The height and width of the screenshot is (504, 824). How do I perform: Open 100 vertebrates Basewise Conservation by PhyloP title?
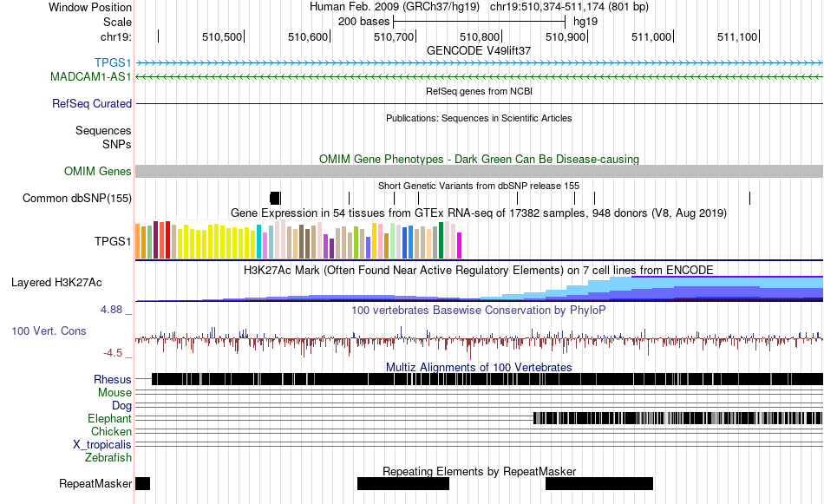pos(479,310)
